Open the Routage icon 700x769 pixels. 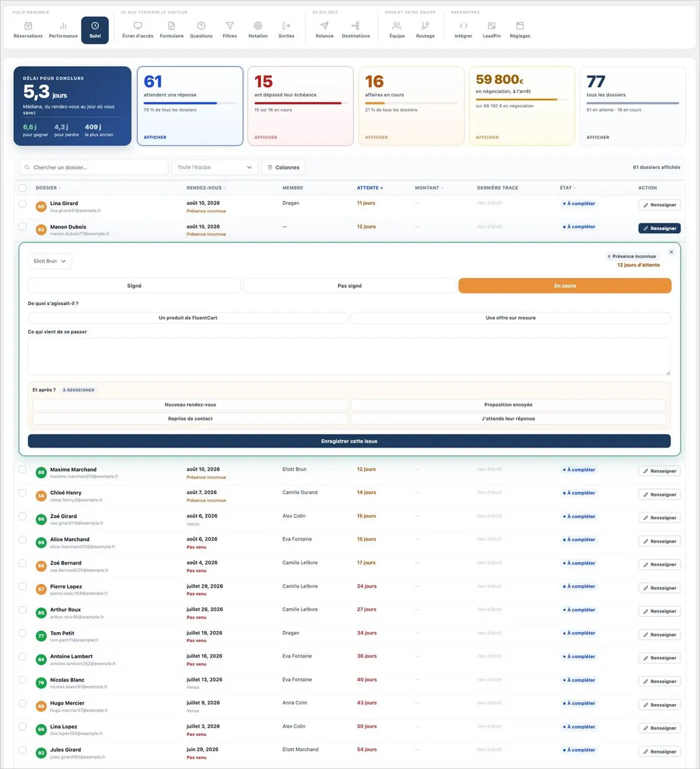tap(425, 26)
